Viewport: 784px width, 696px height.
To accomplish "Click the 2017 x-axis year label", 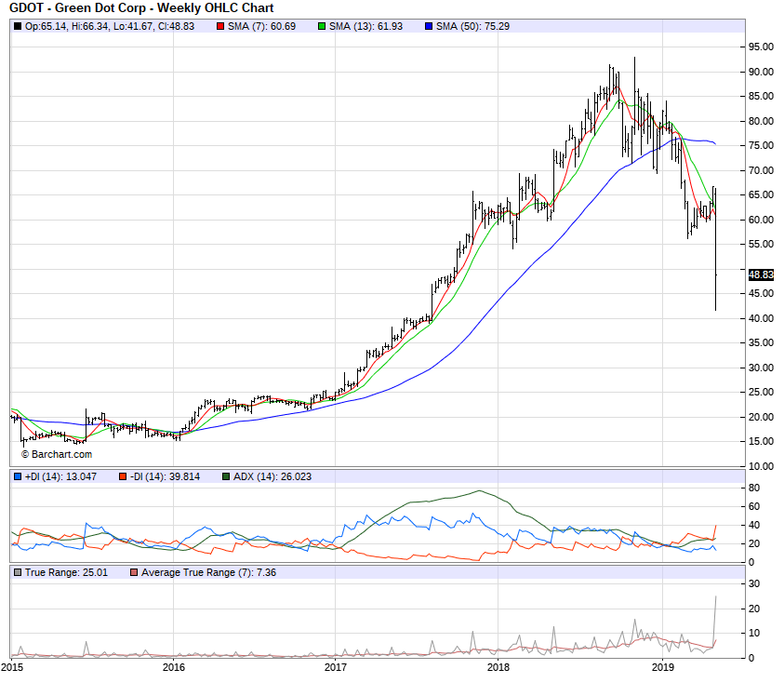I will (x=336, y=667).
